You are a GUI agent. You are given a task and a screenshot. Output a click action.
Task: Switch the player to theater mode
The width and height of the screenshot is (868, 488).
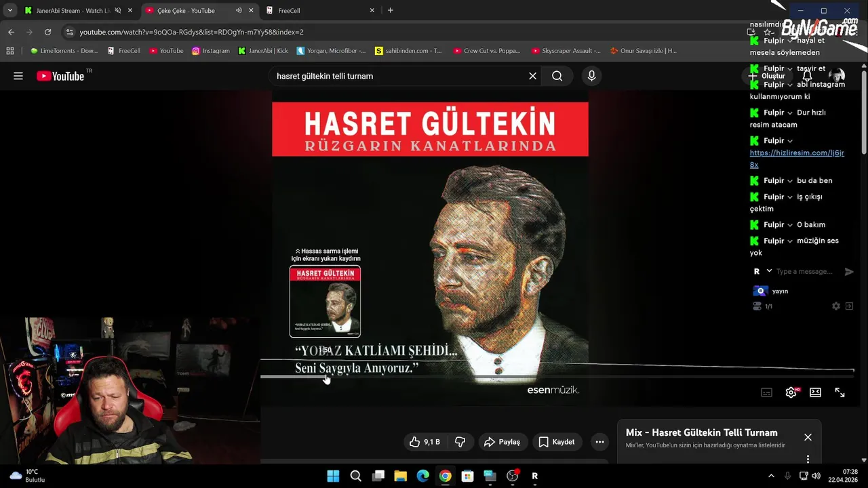[815, 392]
